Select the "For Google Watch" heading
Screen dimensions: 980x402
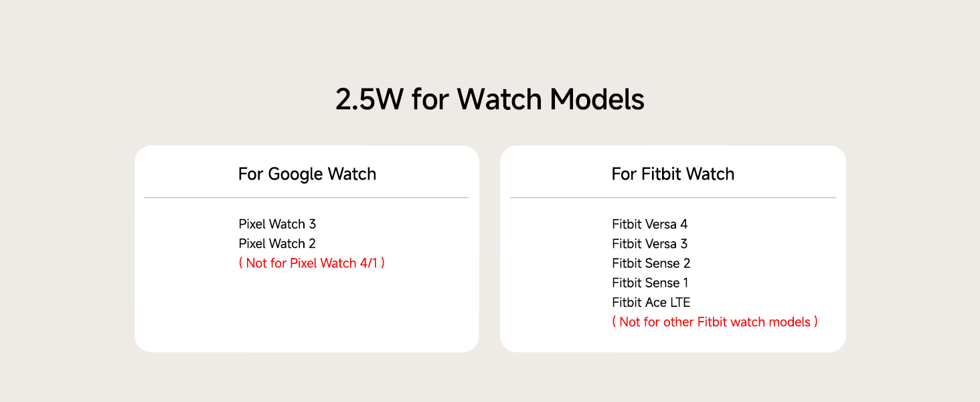[x=307, y=174]
